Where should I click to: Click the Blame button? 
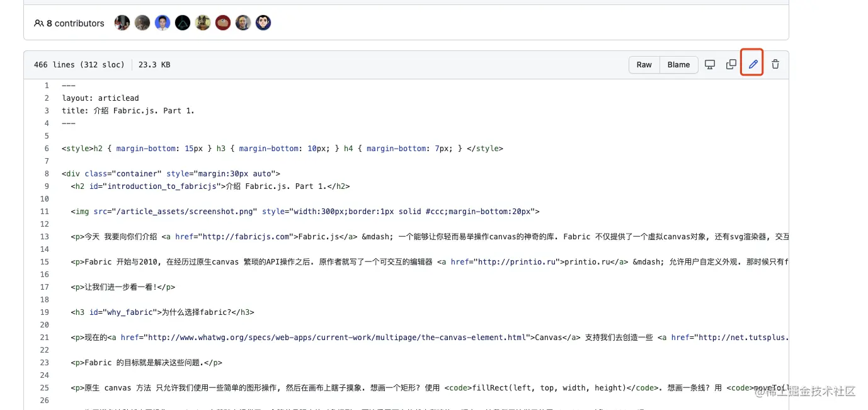[678, 65]
